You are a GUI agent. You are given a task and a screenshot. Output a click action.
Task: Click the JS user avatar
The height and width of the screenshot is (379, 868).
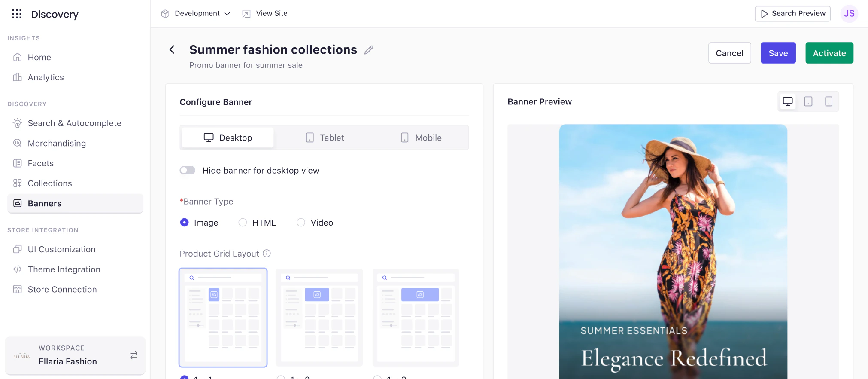click(849, 14)
